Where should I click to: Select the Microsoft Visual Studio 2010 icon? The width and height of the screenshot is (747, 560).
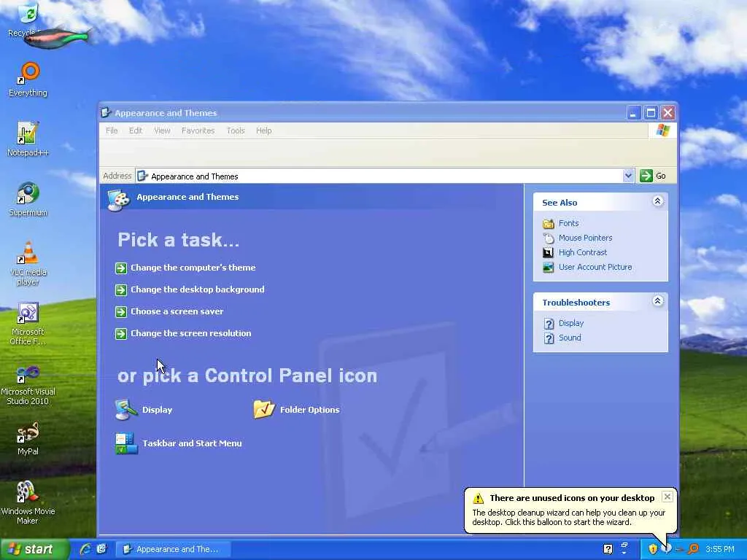click(28, 385)
